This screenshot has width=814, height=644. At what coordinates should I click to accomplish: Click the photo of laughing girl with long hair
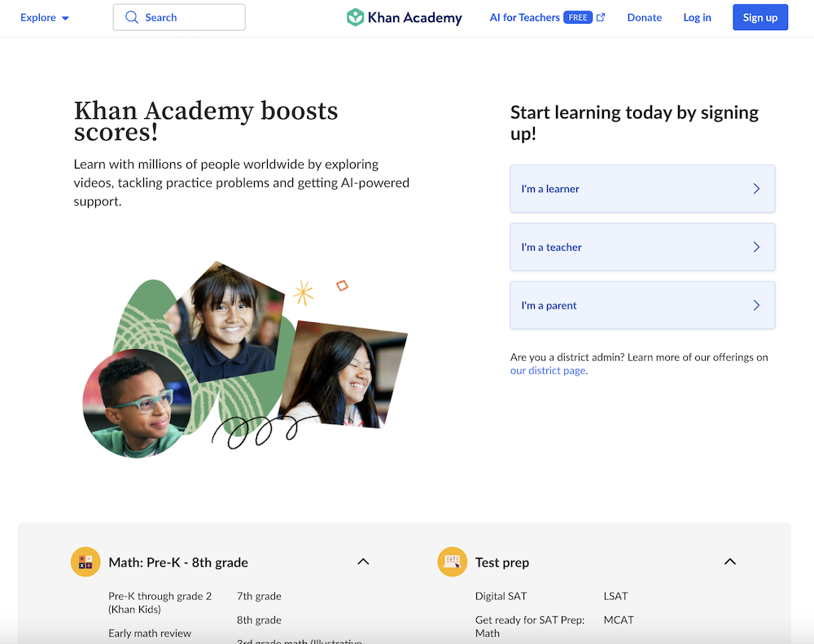[x=344, y=375]
